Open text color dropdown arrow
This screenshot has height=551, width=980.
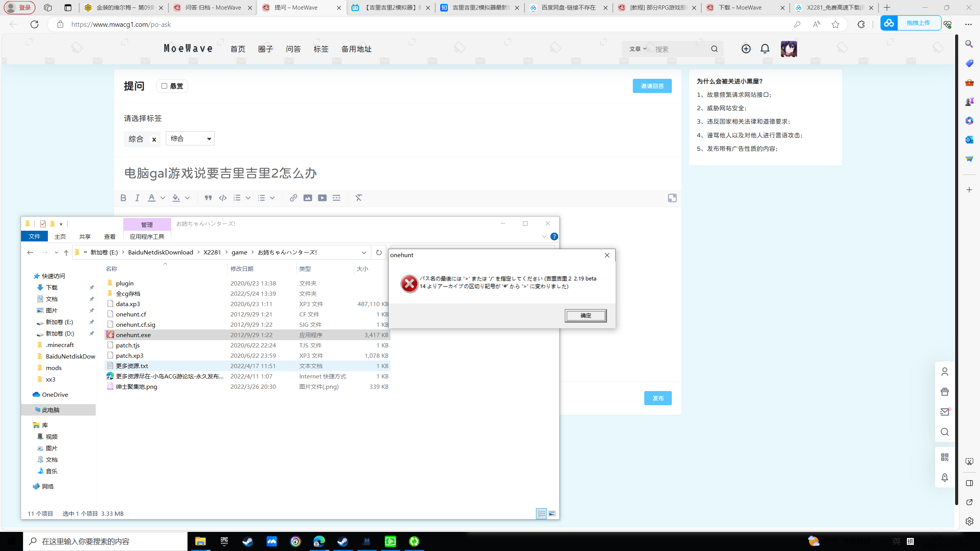tap(163, 198)
